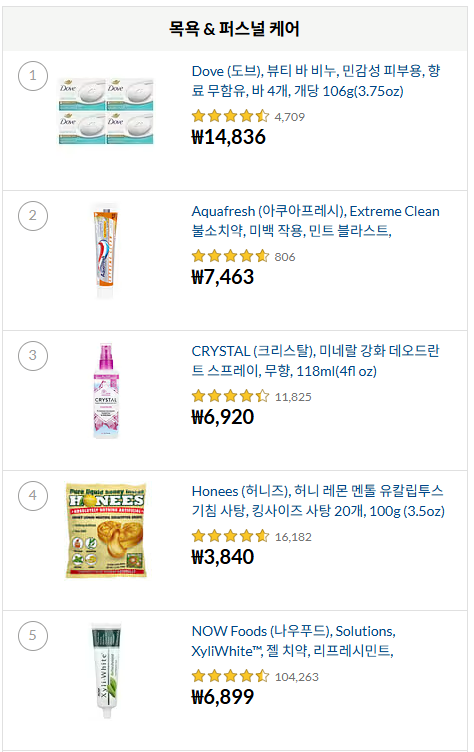Click the Honees star rating with 16,182 reviews
This screenshot has width=474, height=752.
point(251,537)
